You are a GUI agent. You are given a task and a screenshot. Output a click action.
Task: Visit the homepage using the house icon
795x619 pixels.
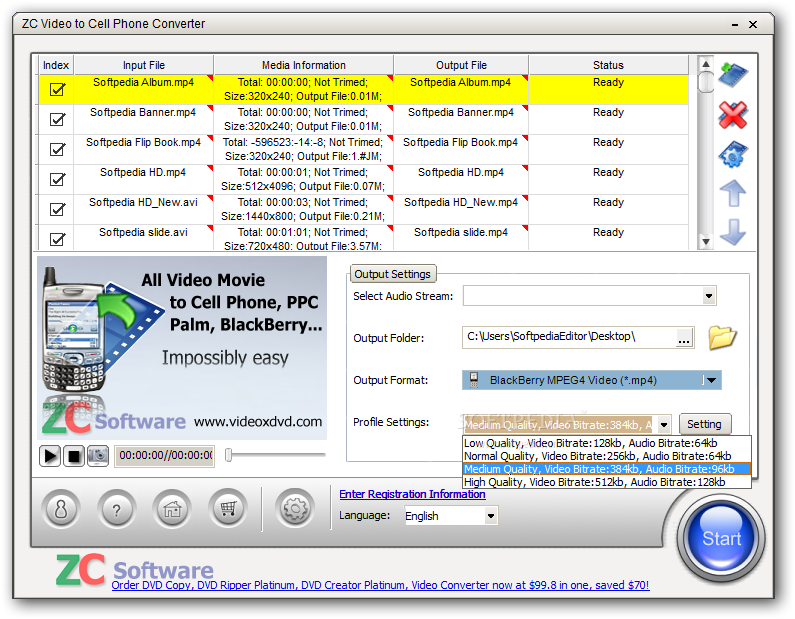click(172, 508)
